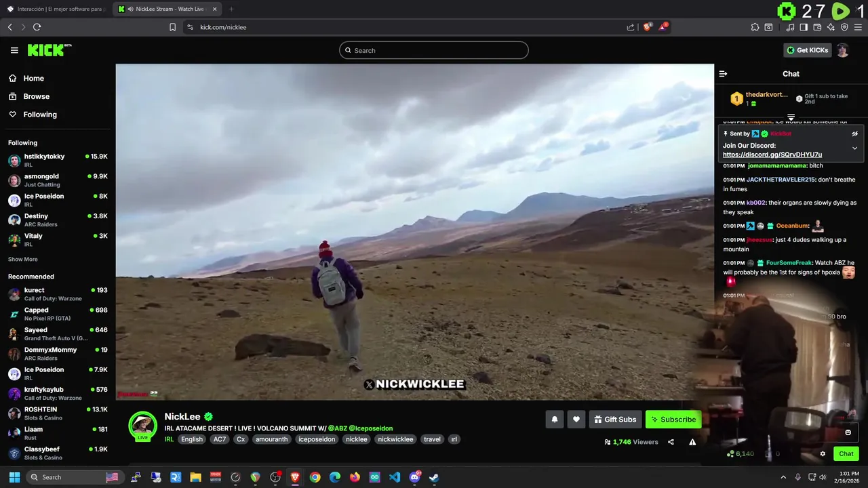Open the Discord invite link in chat
This screenshot has height=488, width=868.
772,155
